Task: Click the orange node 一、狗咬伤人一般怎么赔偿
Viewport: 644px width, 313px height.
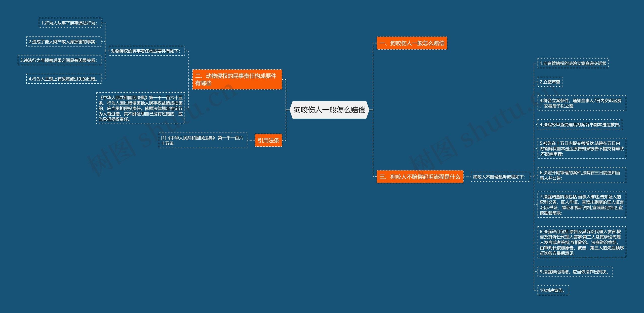Action: tap(412, 43)
